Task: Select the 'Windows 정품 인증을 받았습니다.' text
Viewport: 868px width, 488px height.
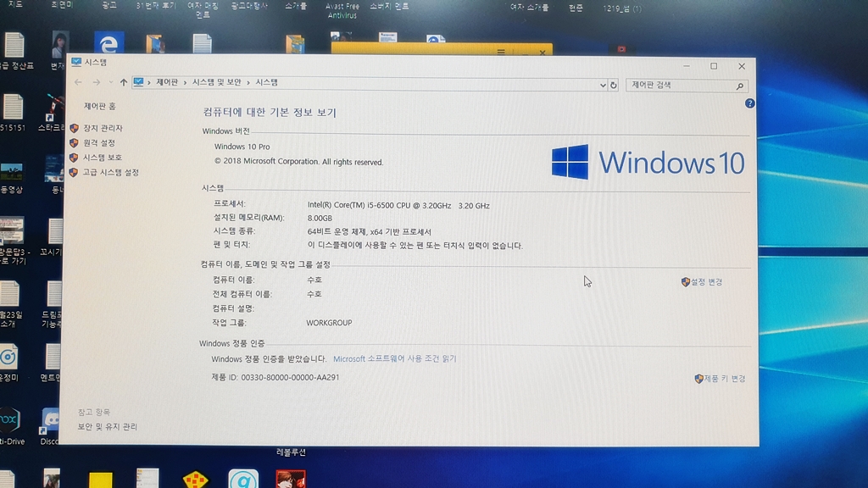Action: click(269, 358)
